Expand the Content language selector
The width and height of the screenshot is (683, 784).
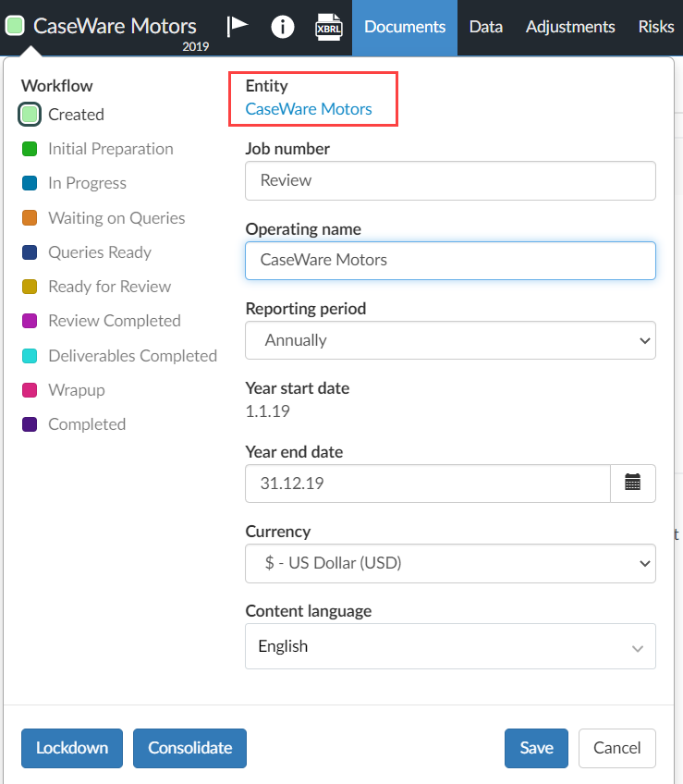pos(450,646)
